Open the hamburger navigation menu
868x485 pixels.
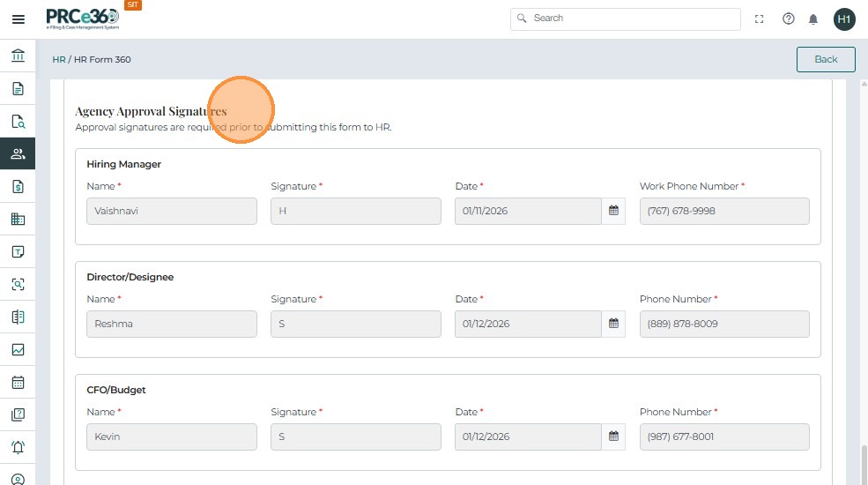[x=18, y=19]
